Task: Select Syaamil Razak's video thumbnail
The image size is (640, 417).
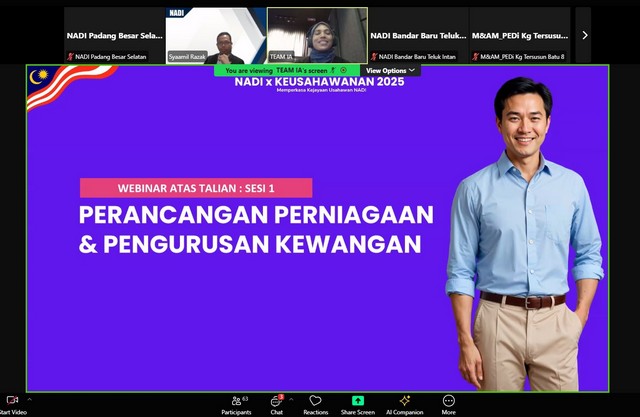Action: click(215, 35)
